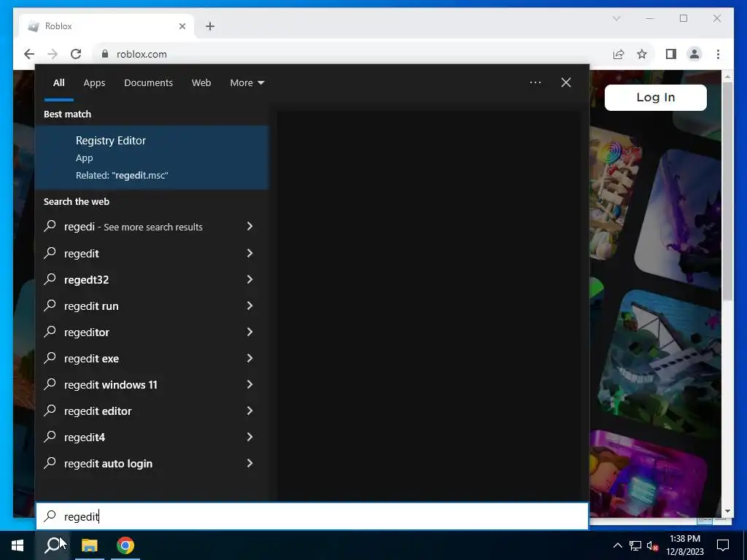Show hidden system tray icons
The image size is (747, 560).
coord(617,545)
